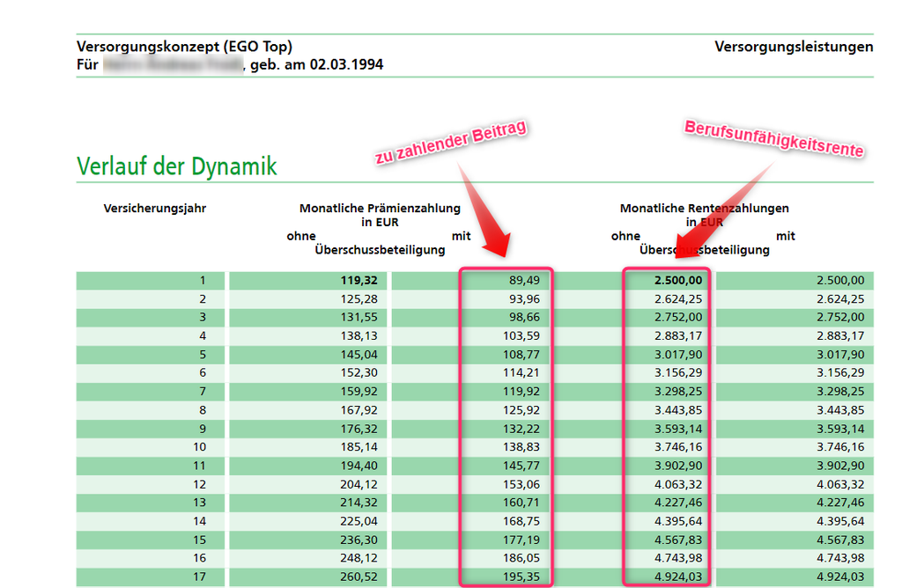Click the 195,35 premium in year 17
Screen dimensions: 902x588
tap(523, 577)
